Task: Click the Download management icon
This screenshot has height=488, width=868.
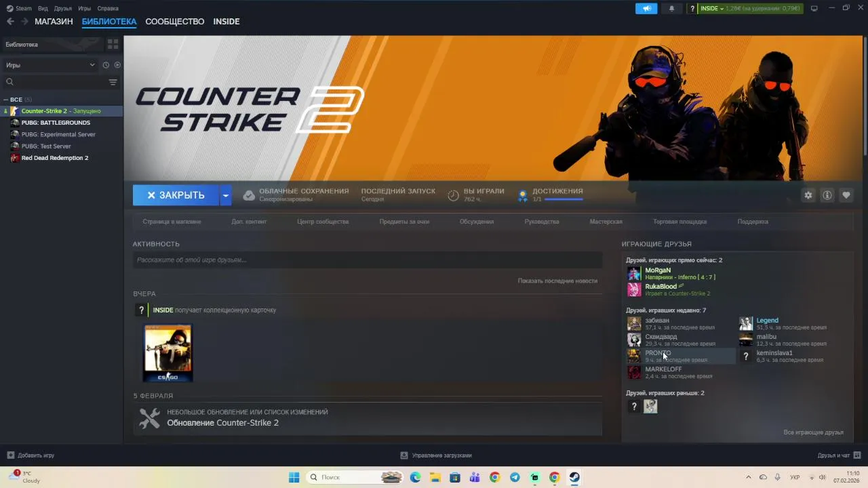Action: click(x=404, y=455)
